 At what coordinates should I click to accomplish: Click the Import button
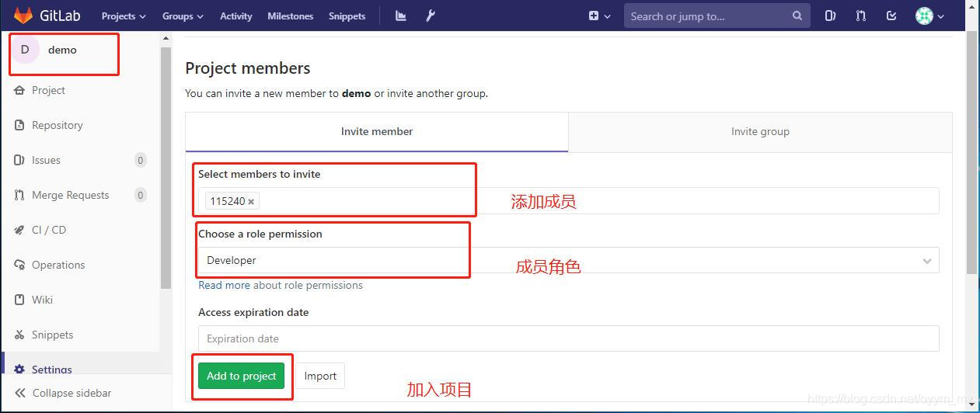pos(320,376)
